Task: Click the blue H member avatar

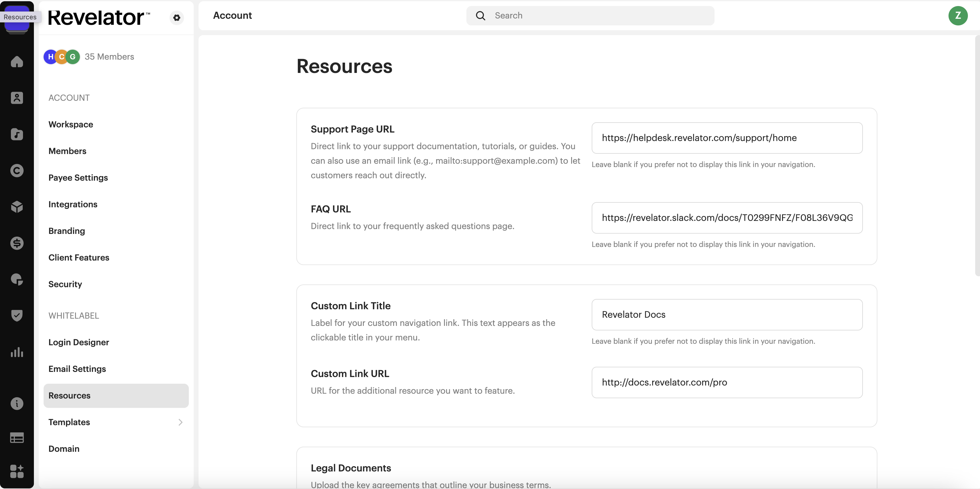Action: coord(51,57)
